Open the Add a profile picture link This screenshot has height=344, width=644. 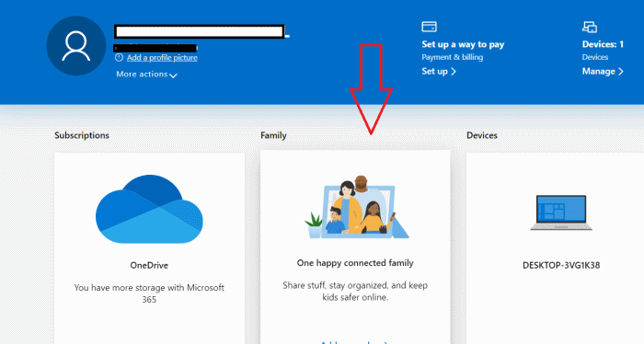click(x=162, y=58)
